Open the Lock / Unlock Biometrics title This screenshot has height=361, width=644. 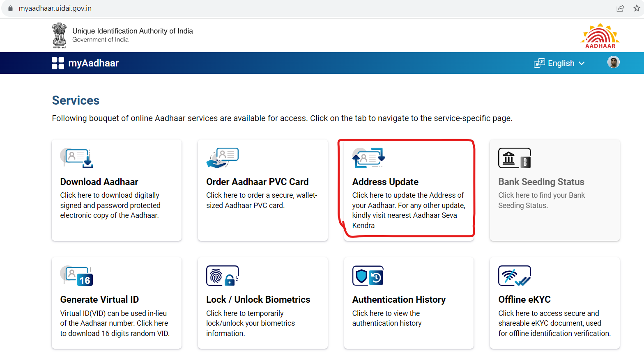[258, 299]
